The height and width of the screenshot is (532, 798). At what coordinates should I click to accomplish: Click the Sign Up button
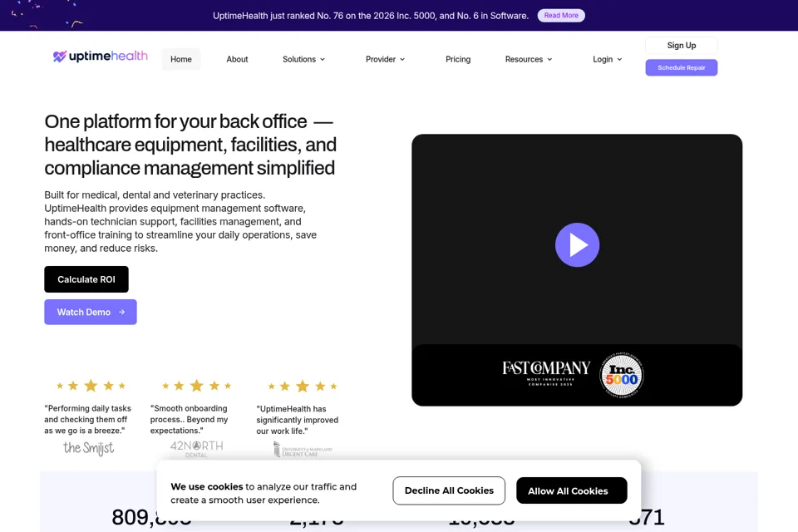pos(682,46)
